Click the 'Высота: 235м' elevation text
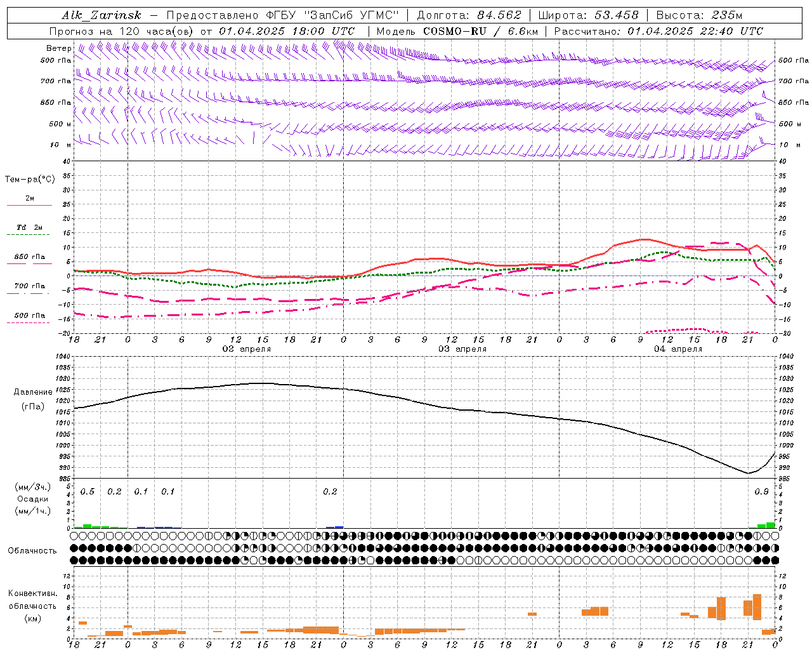Viewport: 812px width, 650px height. [699, 15]
